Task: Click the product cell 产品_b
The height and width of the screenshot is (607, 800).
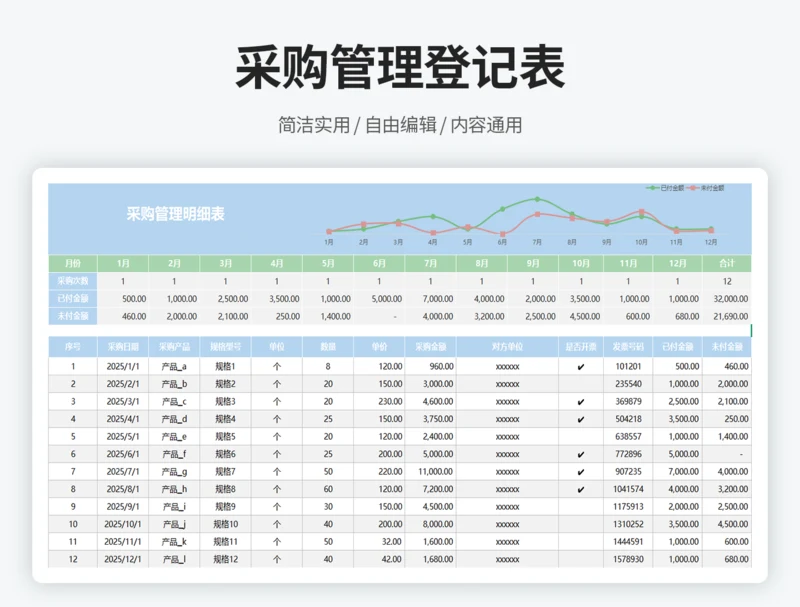Action: tap(174, 384)
